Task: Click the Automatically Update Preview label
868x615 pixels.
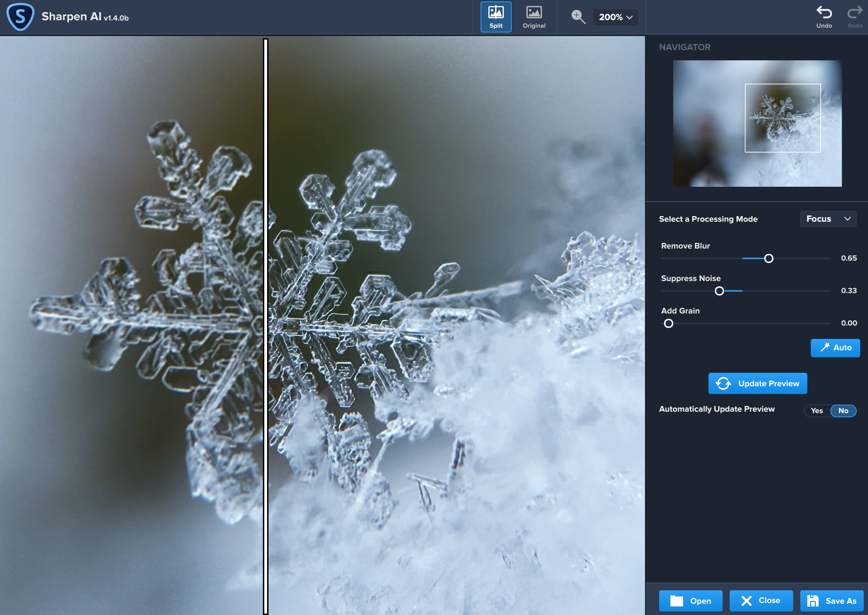Action: tap(717, 409)
